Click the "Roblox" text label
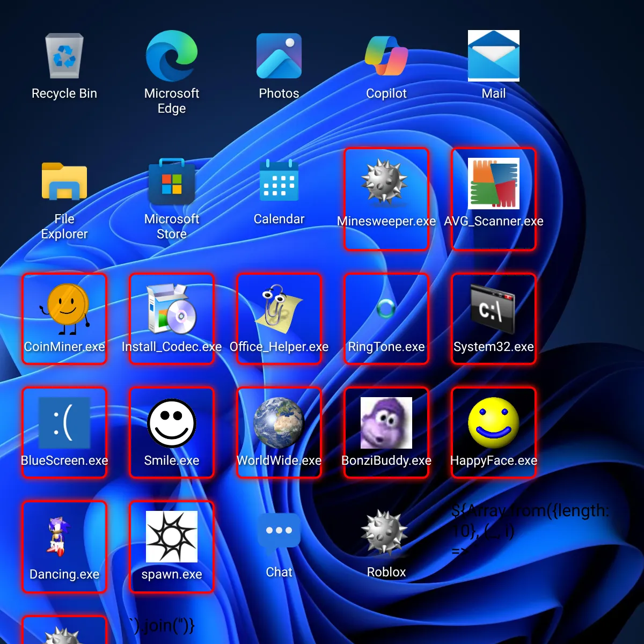Screen dimensions: 644x644 [386, 572]
